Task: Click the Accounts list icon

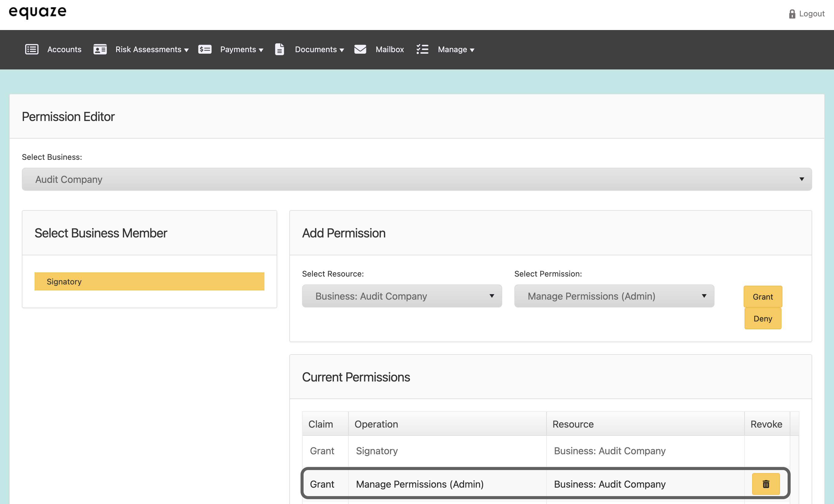Action: tap(32, 49)
